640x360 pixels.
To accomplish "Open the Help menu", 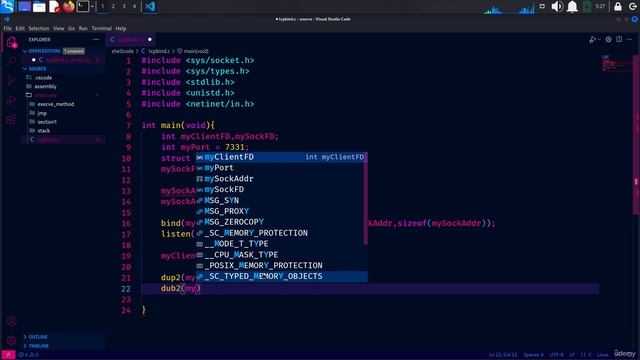I will pyautogui.click(x=121, y=29).
